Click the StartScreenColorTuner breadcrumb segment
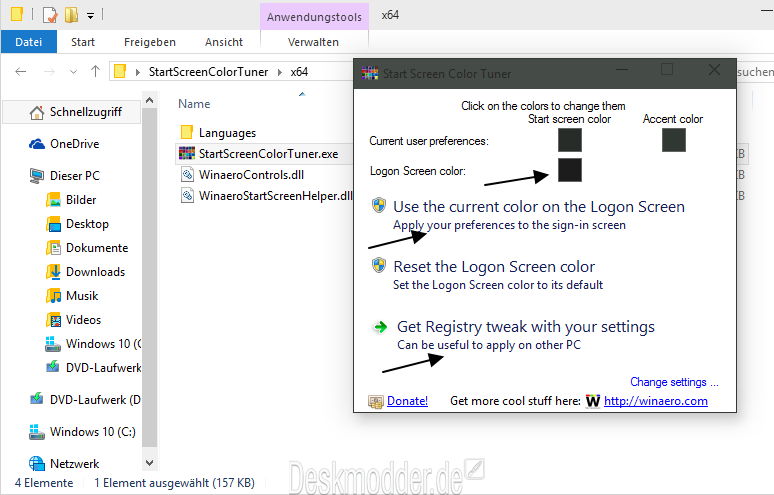This screenshot has height=495, width=774. coord(208,72)
